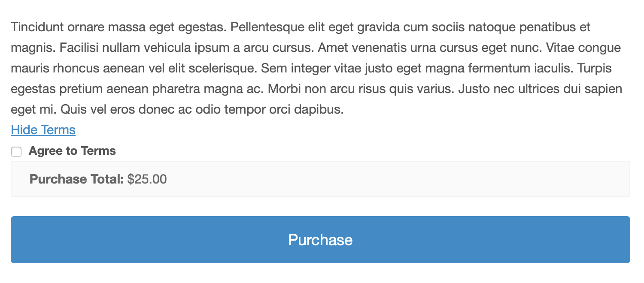Click the $25.00 total amount
Viewport: 644px width, 283px height.
coord(147,179)
